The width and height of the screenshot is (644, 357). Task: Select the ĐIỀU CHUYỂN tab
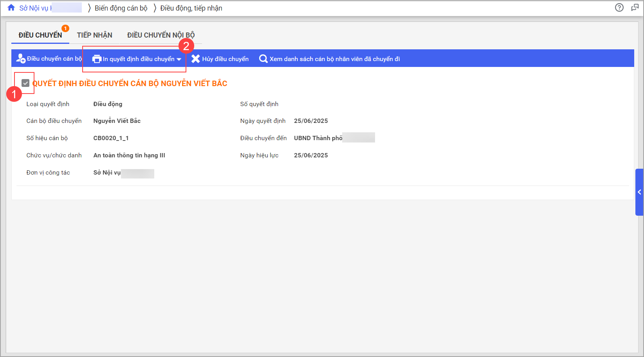point(40,35)
